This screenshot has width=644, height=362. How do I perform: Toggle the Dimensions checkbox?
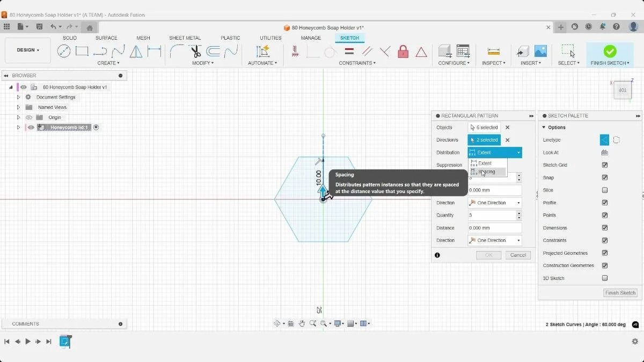(605, 228)
